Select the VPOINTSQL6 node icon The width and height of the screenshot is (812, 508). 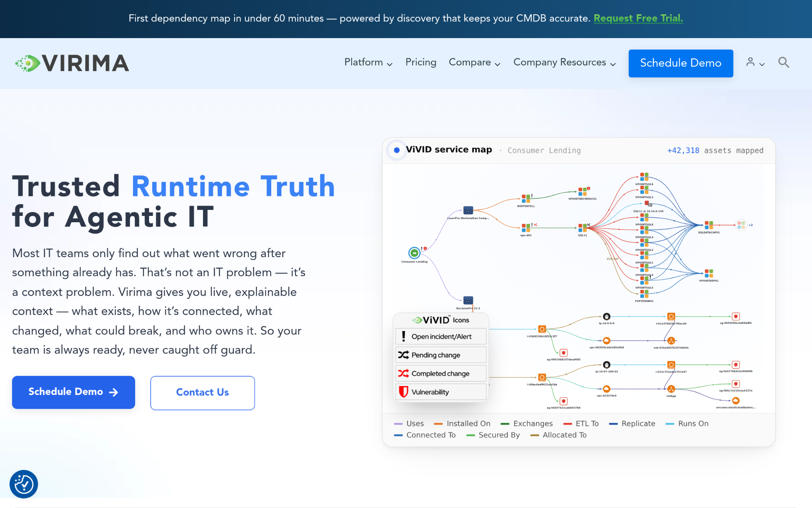[644, 177]
